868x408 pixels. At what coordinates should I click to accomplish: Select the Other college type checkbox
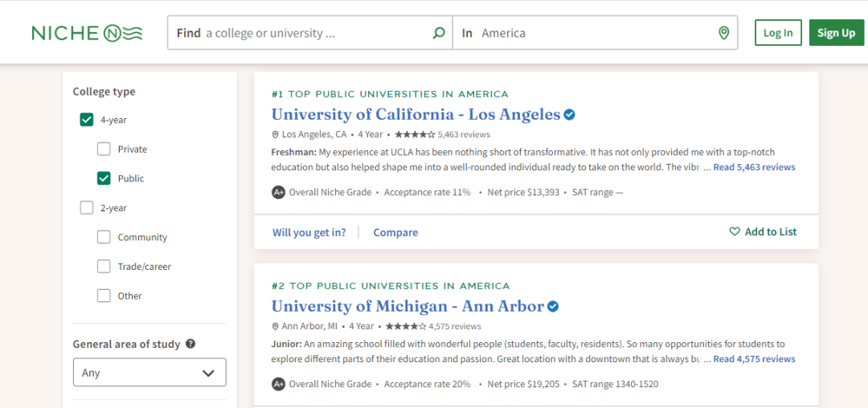coord(104,296)
